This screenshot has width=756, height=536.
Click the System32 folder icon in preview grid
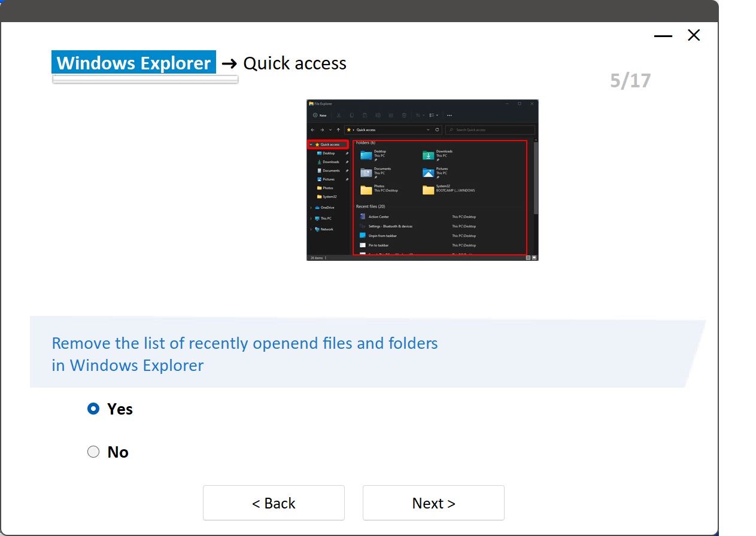pos(428,190)
